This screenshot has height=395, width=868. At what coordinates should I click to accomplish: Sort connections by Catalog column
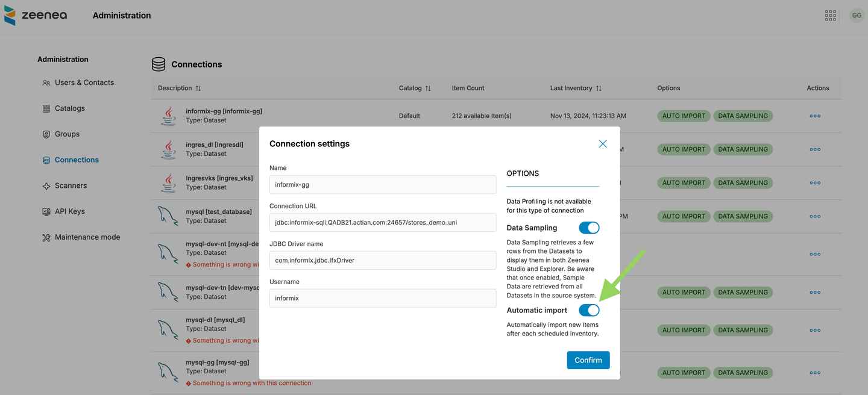[x=428, y=89]
